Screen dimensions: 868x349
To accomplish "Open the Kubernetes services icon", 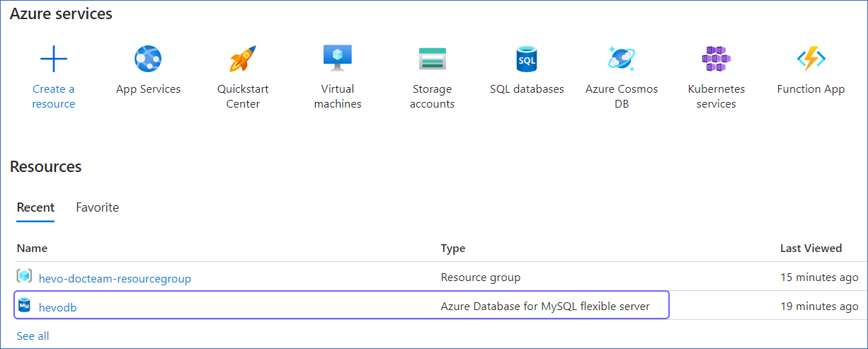I will [716, 59].
